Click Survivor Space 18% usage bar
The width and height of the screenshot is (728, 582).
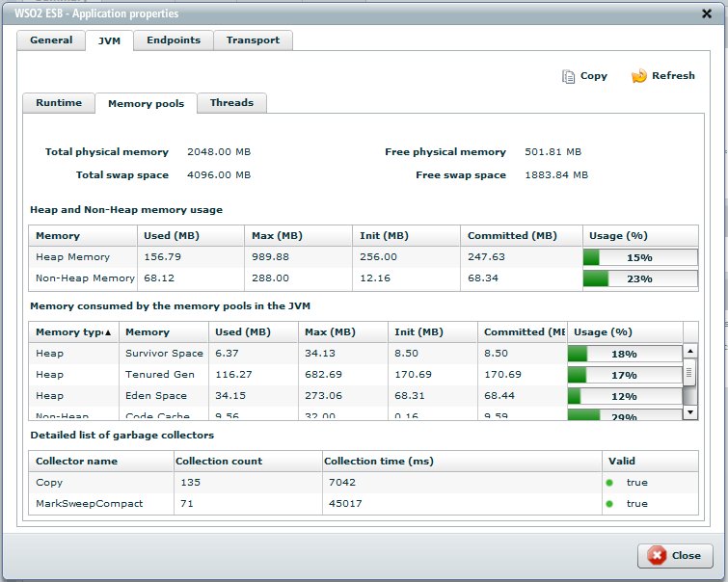625,355
